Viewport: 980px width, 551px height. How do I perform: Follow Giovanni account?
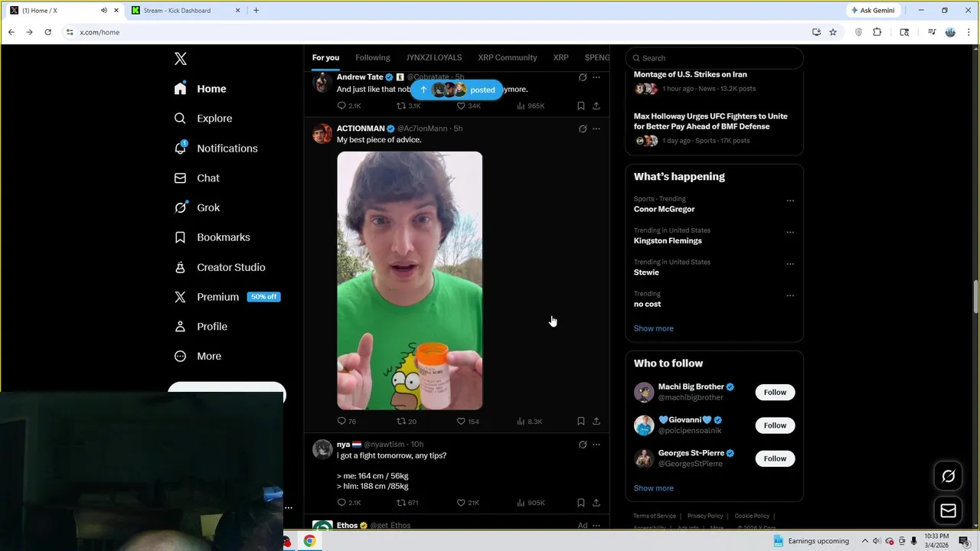(775, 425)
